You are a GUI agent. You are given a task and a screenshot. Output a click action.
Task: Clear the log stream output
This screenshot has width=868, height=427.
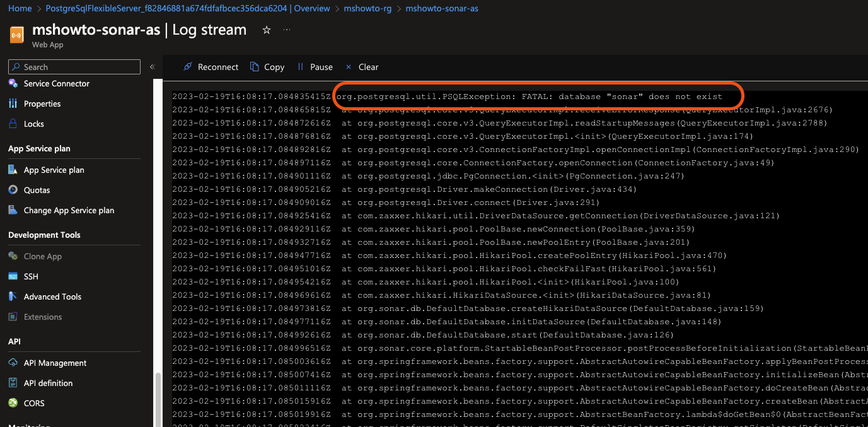pyautogui.click(x=362, y=67)
